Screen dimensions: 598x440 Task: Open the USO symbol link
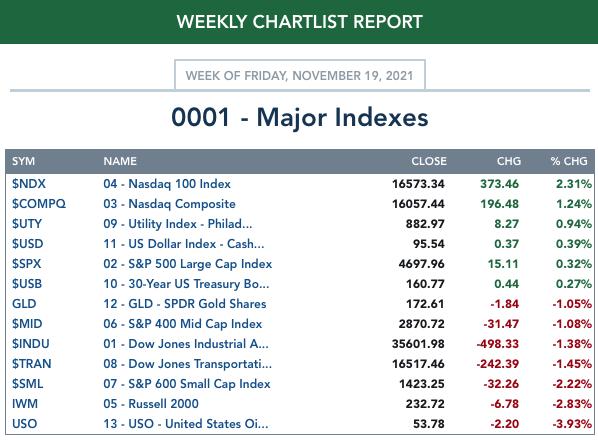pyautogui.click(x=24, y=424)
